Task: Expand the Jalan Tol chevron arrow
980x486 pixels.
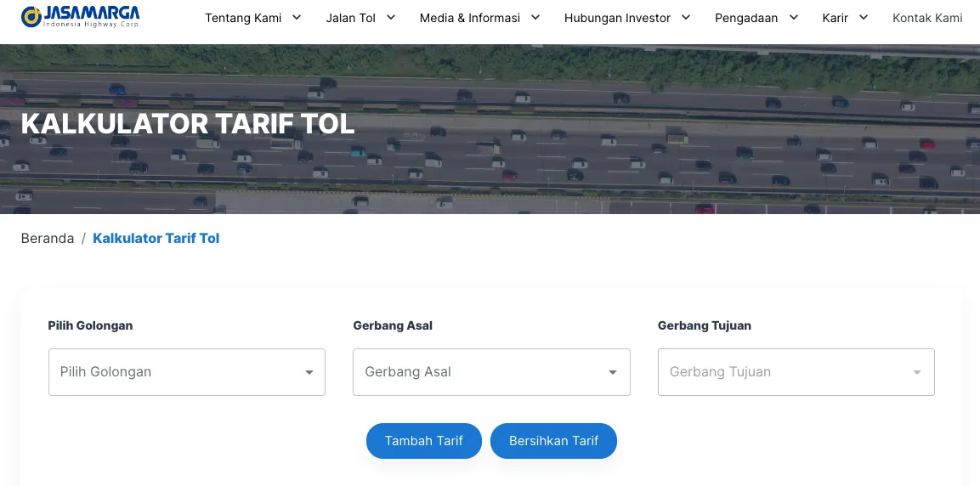Action: (x=391, y=18)
